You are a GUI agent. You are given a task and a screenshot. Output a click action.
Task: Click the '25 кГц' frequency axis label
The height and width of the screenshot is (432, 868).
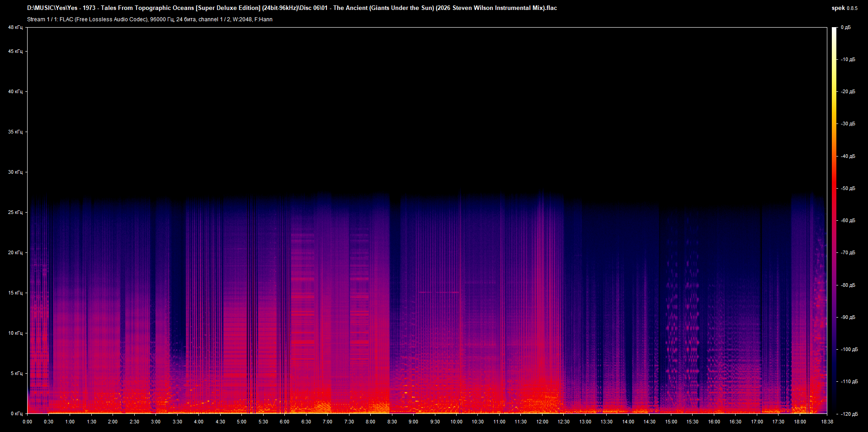point(15,213)
